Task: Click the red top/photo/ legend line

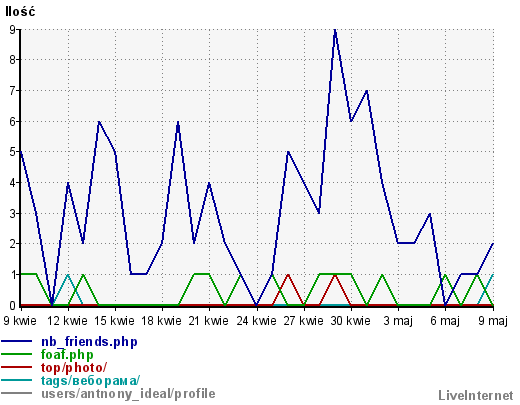Action: pos(17,367)
